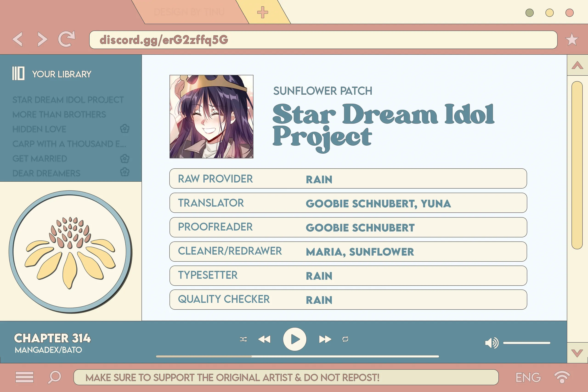The image size is (588, 392).
Task: Click the magnifying glass search icon
Action: pyautogui.click(x=54, y=377)
